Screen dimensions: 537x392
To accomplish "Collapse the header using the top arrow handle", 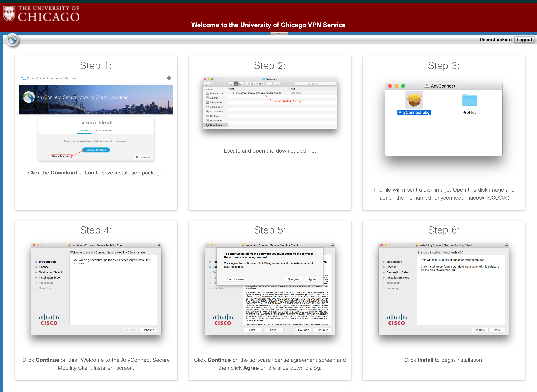I will (x=279, y=34).
